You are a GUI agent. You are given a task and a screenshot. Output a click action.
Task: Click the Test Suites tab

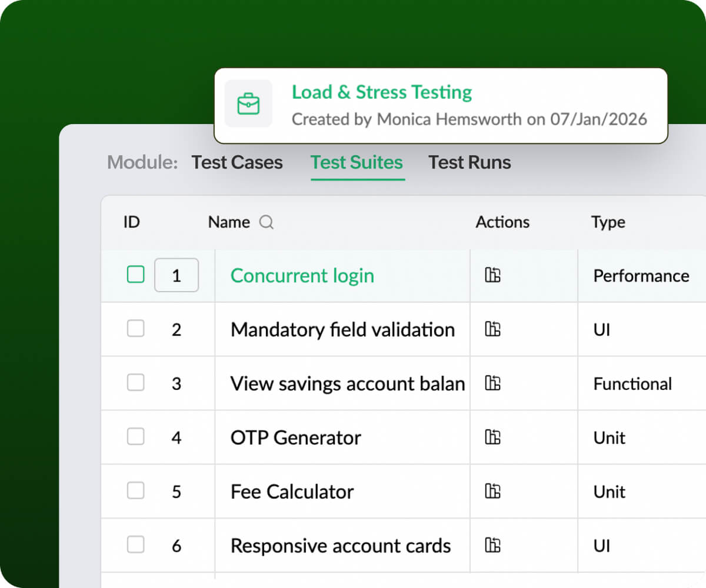pos(357,162)
